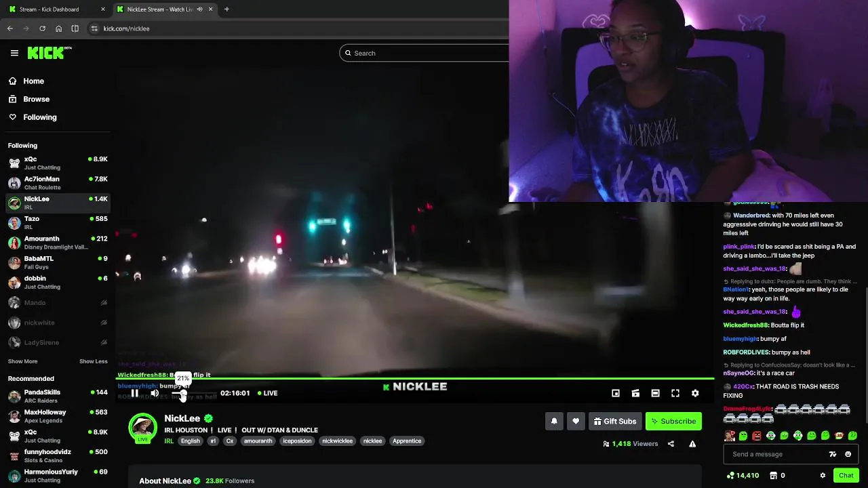Open funnyhoodvidz recommended channel
Viewport: 868px width, 488px height.
58,455
